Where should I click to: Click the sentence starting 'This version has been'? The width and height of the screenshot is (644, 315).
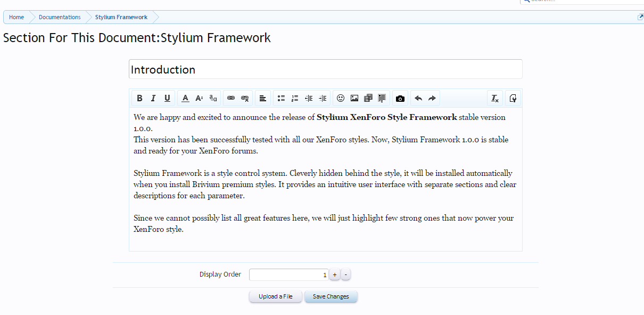pos(321,145)
